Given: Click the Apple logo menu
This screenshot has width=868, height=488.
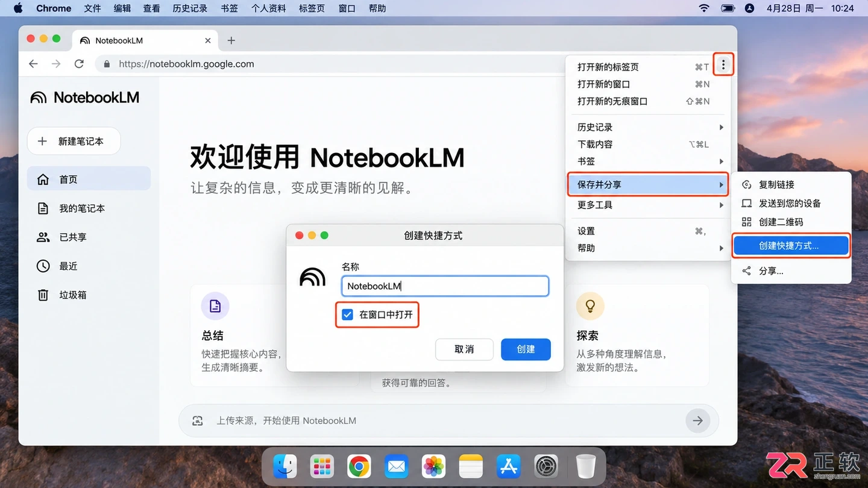Looking at the screenshot, I should click(18, 8).
